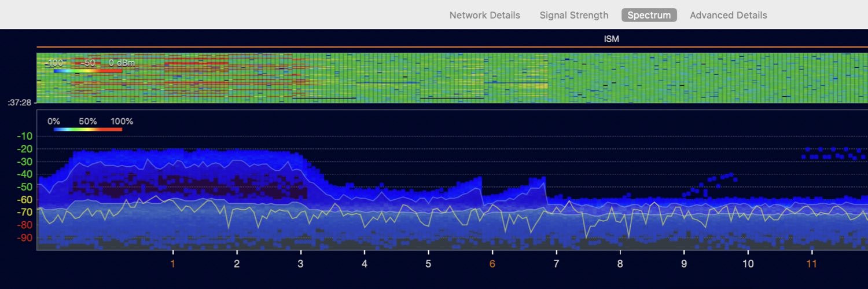Viewport: 868px width, 289px height.
Task: Click the dBm color scale legend
Action: tap(89, 71)
